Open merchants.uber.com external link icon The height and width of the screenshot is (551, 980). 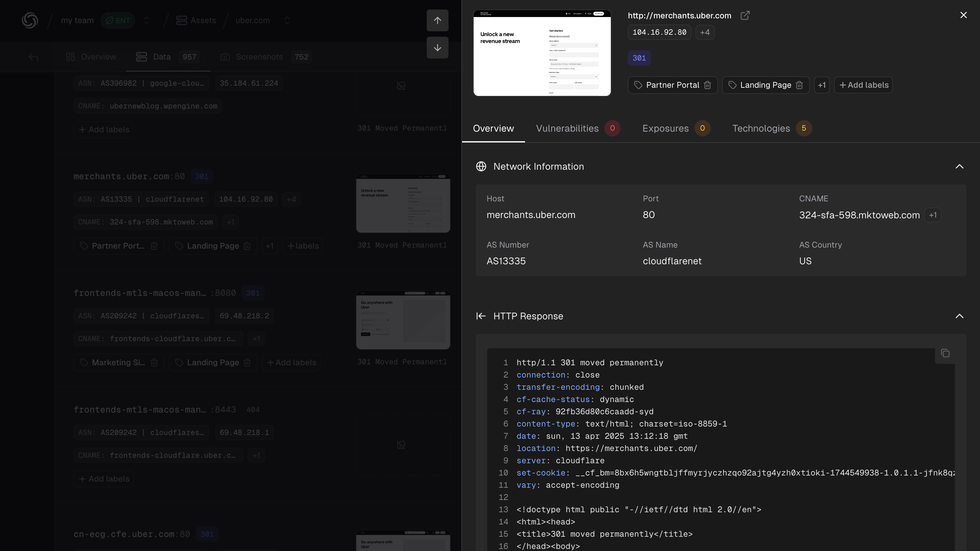click(745, 16)
